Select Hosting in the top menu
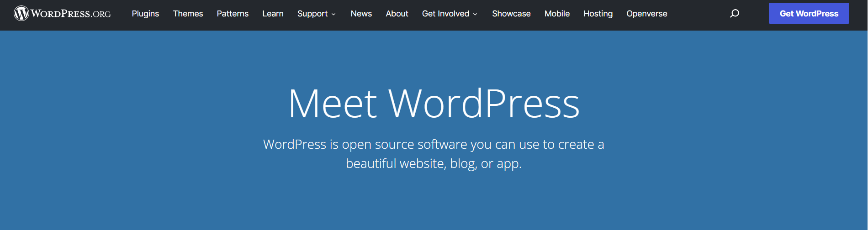Viewport: 868px width, 230px height. 598,14
